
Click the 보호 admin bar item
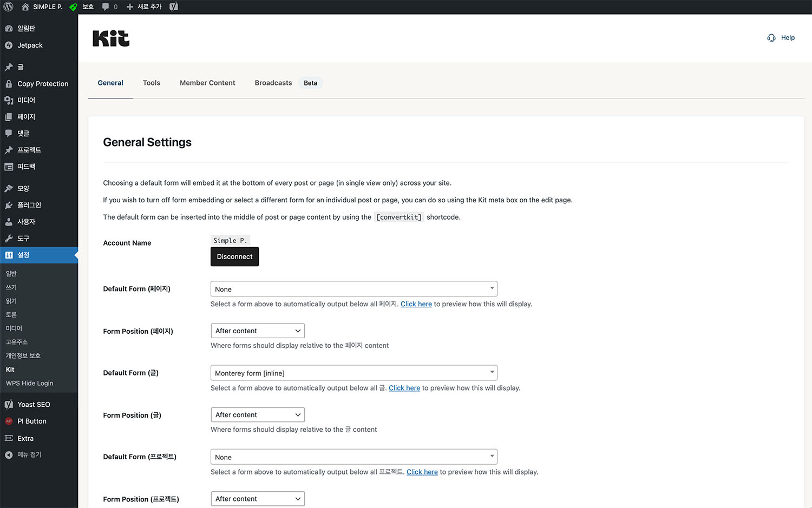tap(88, 7)
